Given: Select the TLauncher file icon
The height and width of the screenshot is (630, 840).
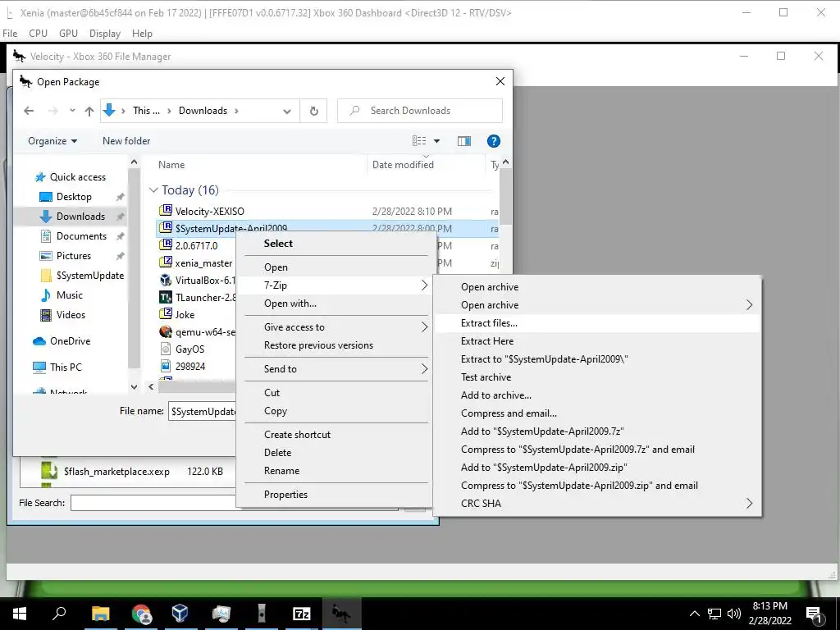Looking at the screenshot, I should point(166,297).
